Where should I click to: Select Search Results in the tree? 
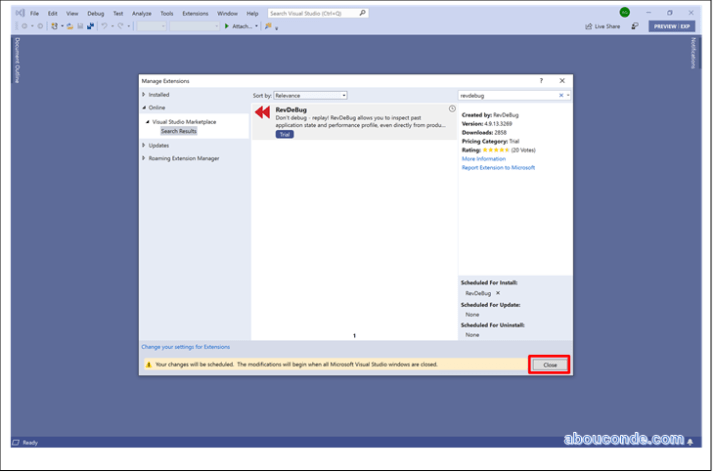pos(179,131)
